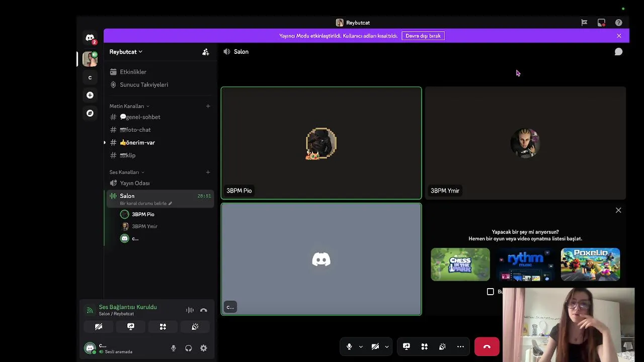
Task: Open activities from the voice connection panel
Action: [163, 327]
